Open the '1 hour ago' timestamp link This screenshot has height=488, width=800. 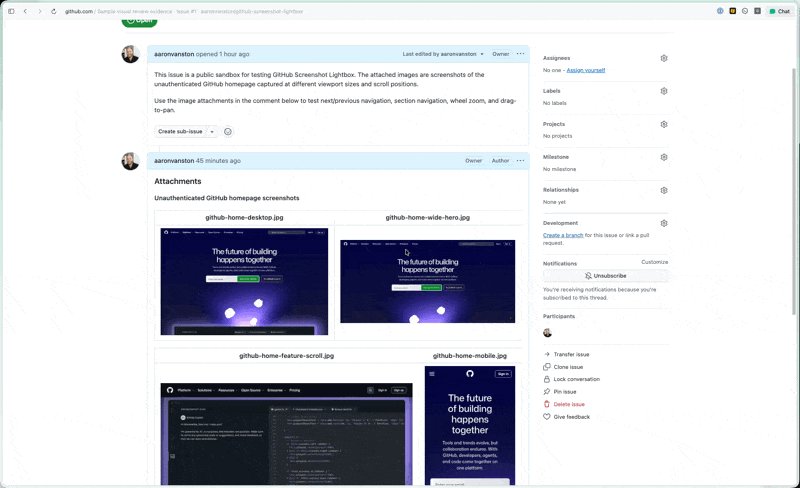tap(234, 54)
